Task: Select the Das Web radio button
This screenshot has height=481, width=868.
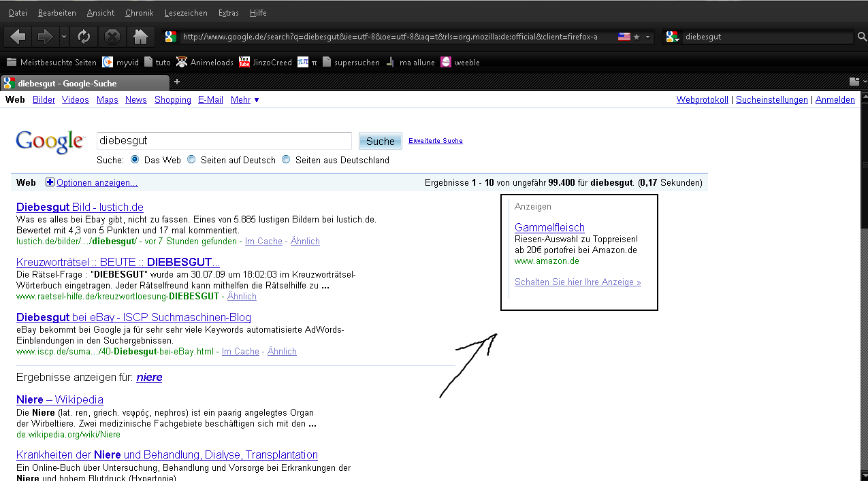Action: coord(135,159)
